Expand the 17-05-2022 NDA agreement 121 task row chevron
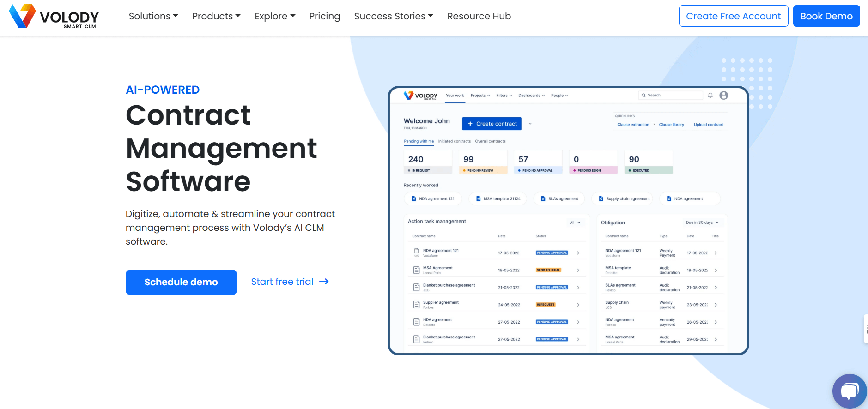The image size is (868, 409). pos(578,253)
